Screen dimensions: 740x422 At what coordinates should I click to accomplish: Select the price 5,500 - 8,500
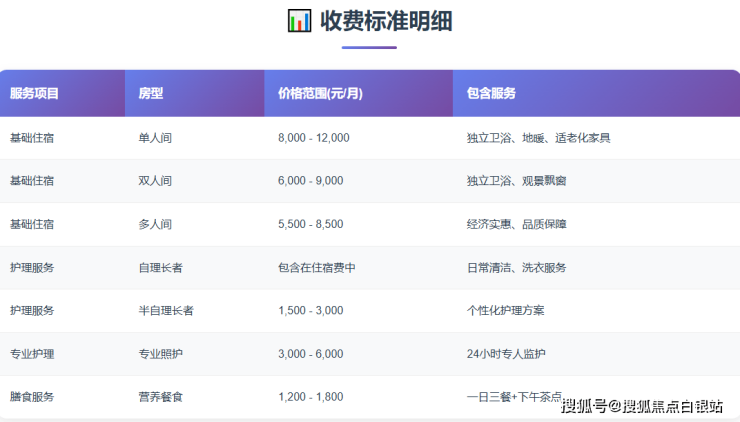point(311,224)
